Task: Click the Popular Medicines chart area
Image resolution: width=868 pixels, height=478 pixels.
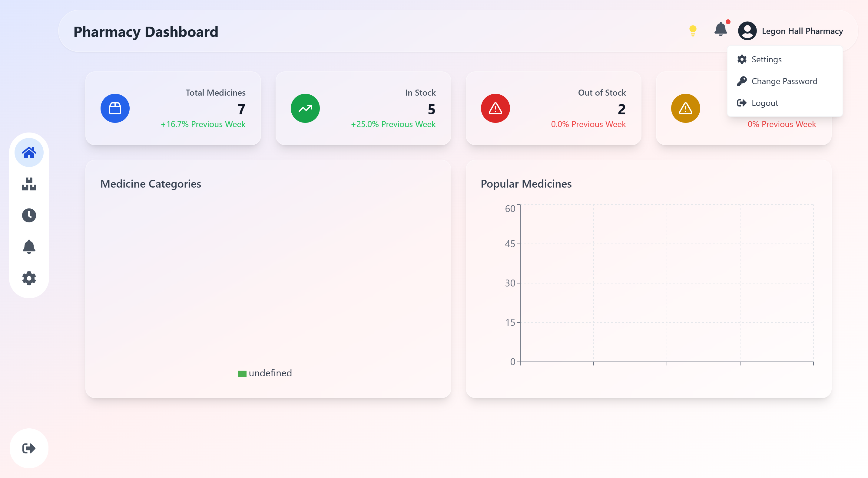Action: 666,283
